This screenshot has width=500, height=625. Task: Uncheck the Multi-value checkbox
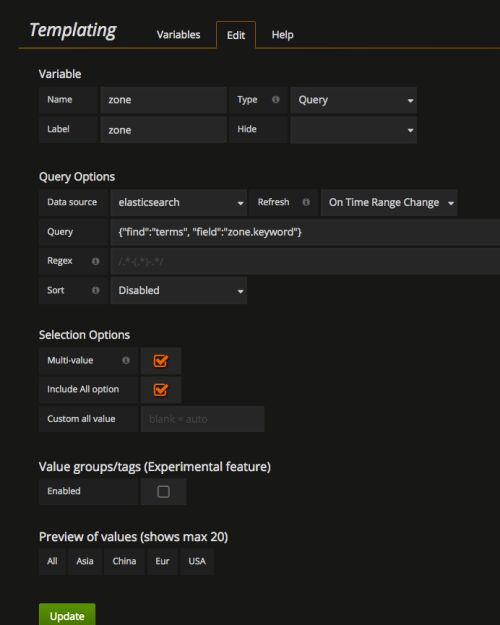pos(161,361)
